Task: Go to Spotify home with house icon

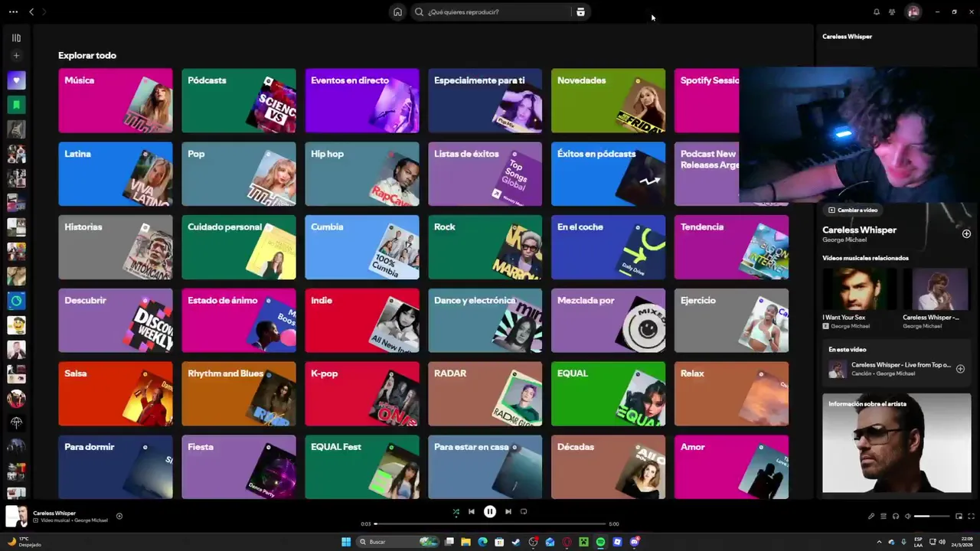Action: click(397, 12)
